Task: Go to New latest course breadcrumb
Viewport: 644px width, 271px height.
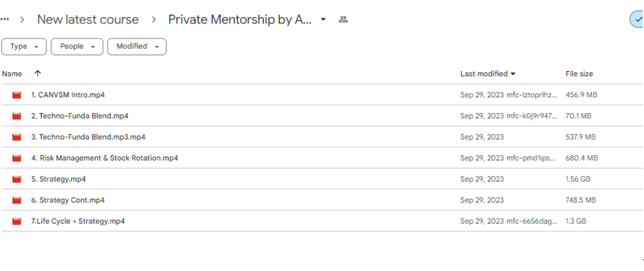Action: click(x=87, y=19)
